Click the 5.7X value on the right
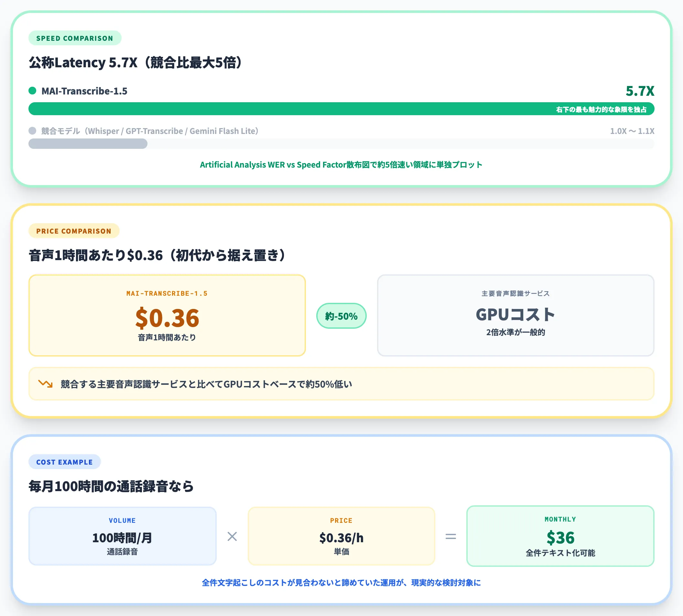Image resolution: width=683 pixels, height=616 pixels. tap(640, 91)
